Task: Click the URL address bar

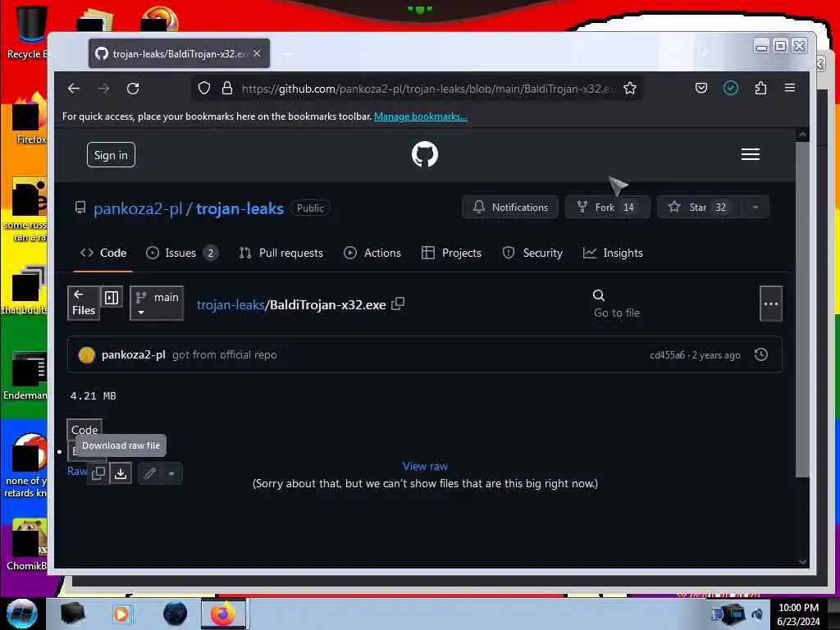Action: [x=427, y=89]
